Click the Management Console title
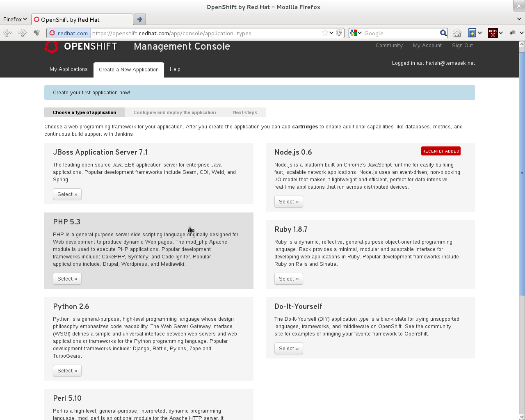525x420 pixels. coord(182,46)
